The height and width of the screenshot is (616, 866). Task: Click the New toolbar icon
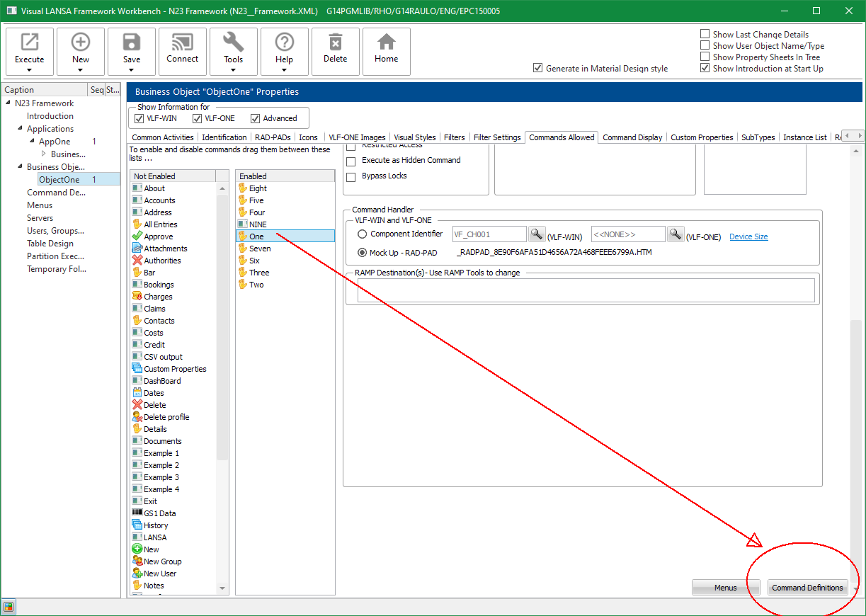[x=81, y=42]
